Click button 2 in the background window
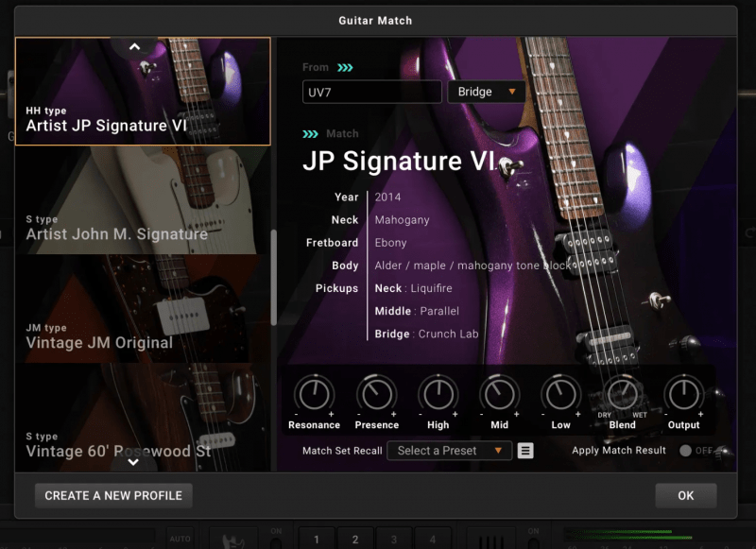 click(355, 539)
